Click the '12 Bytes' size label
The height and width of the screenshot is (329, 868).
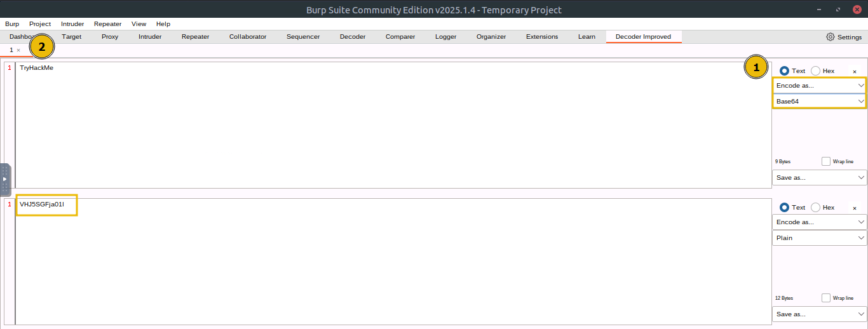784,298
